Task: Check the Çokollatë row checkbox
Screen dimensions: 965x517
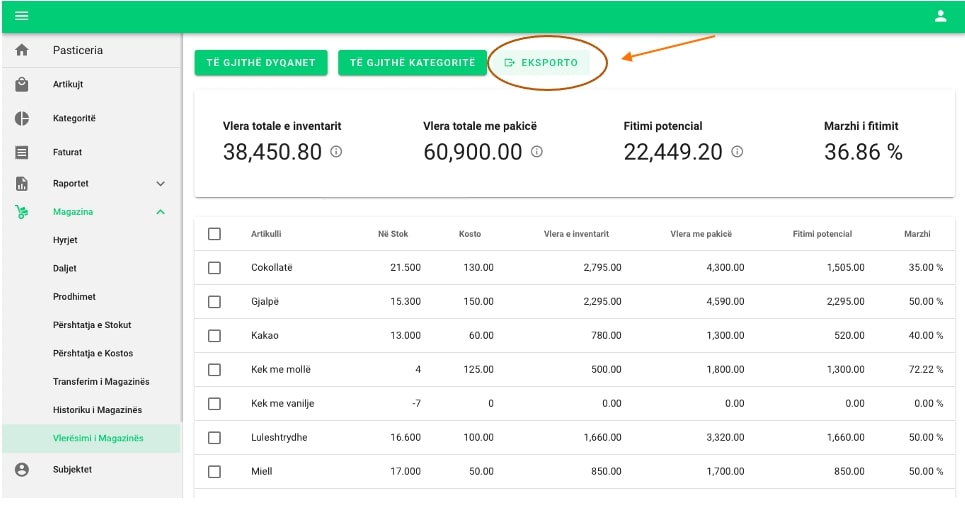Action: (x=214, y=268)
